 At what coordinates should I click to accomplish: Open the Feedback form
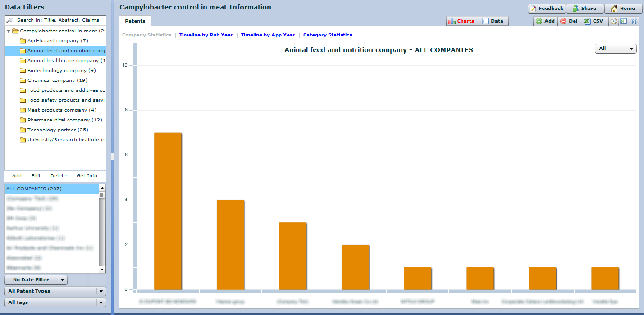pos(546,9)
